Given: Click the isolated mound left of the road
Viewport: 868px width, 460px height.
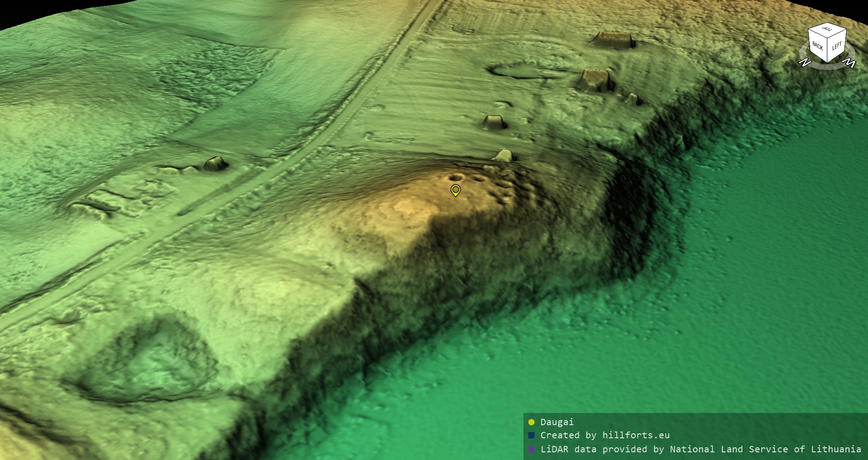Looking at the screenshot, I should (x=215, y=164).
